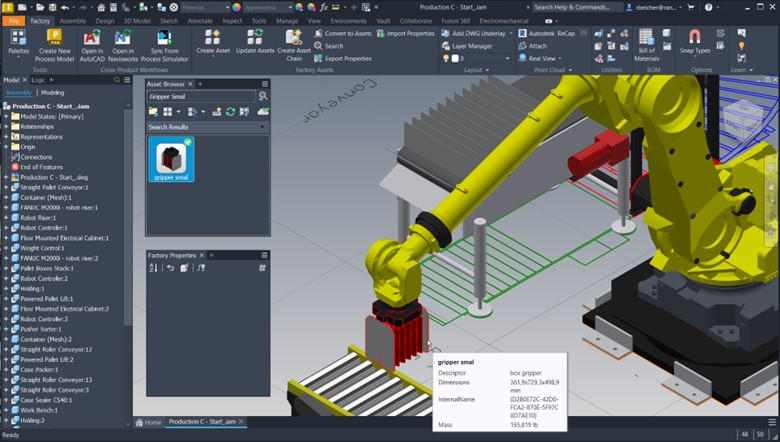Click Add DWG Underlay
Viewport: 780px width, 442px height.
pos(476,33)
